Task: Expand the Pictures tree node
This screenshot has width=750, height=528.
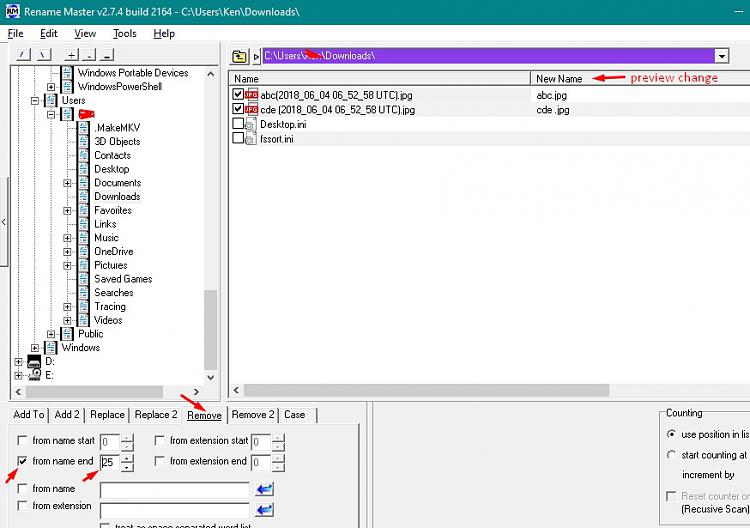Action: point(67,265)
